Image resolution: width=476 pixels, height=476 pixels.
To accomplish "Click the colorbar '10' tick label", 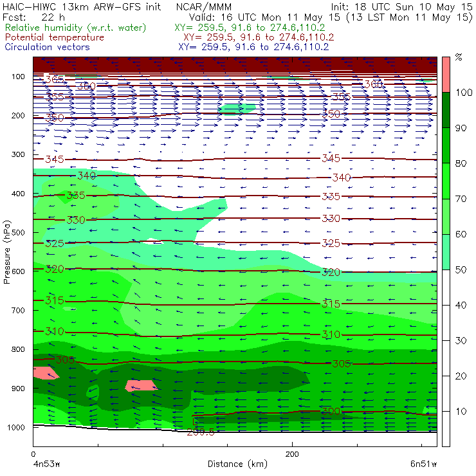I will [x=461, y=411].
